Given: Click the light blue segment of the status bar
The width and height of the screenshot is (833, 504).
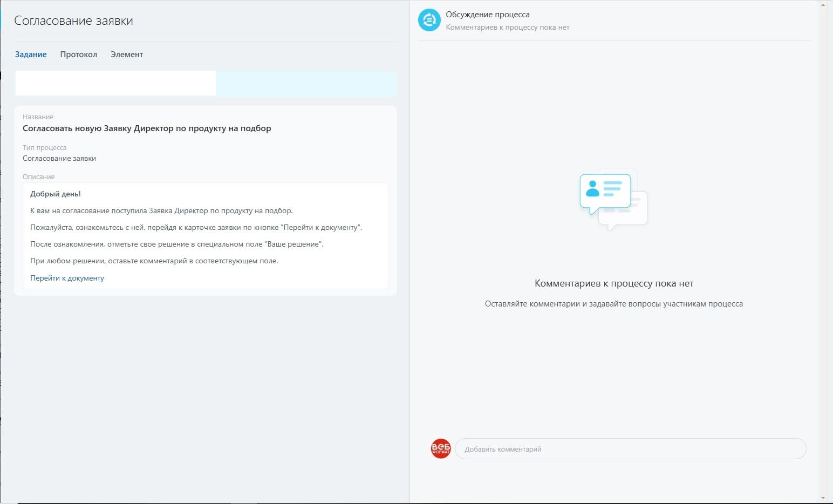Looking at the screenshot, I should pos(306,84).
